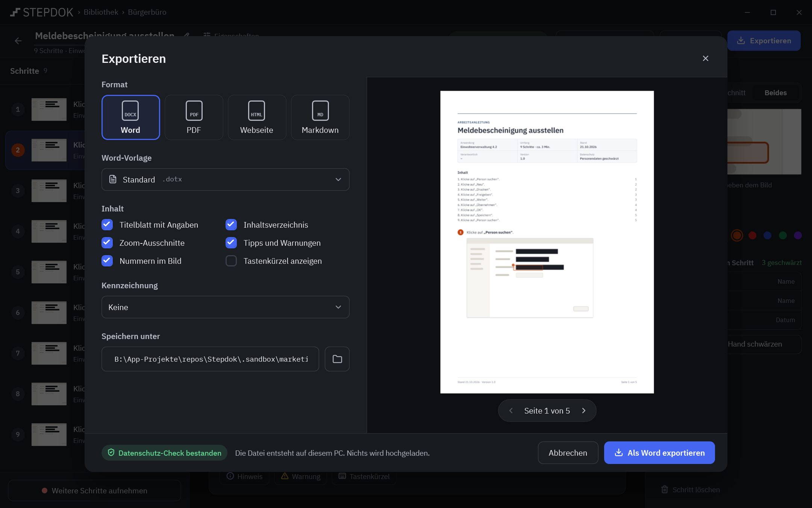Select the blue color swatch
This screenshot has height=508, width=812.
point(768,236)
